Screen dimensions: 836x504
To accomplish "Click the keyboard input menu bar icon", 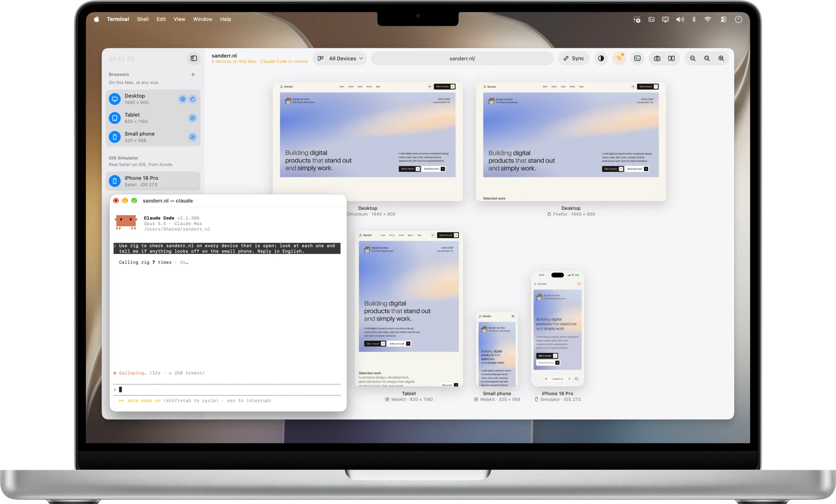I will pyautogui.click(x=651, y=19).
